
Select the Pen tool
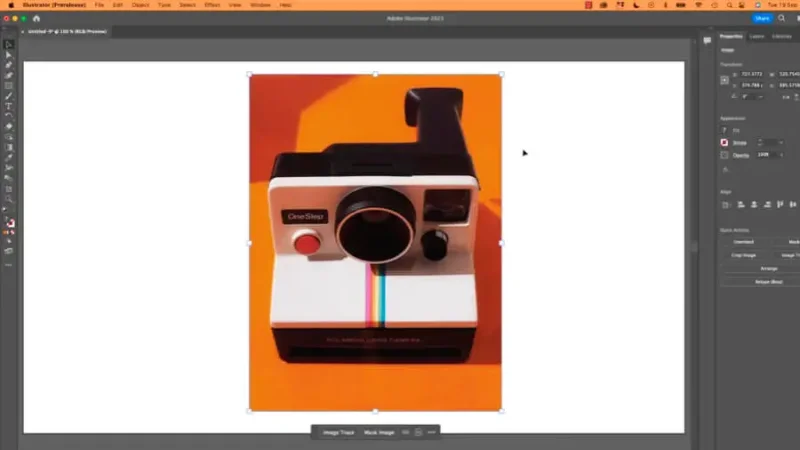9,65
